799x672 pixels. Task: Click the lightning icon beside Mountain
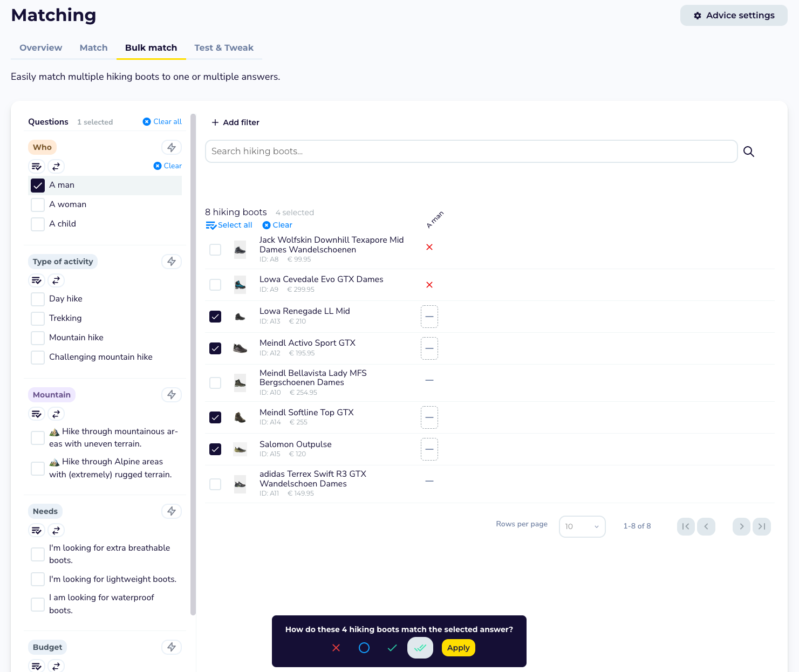point(172,395)
